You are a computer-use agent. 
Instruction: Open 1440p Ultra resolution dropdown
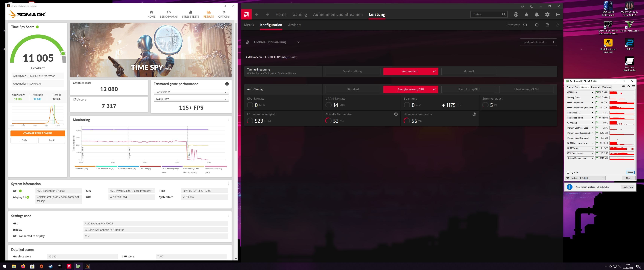pyautogui.click(x=191, y=99)
